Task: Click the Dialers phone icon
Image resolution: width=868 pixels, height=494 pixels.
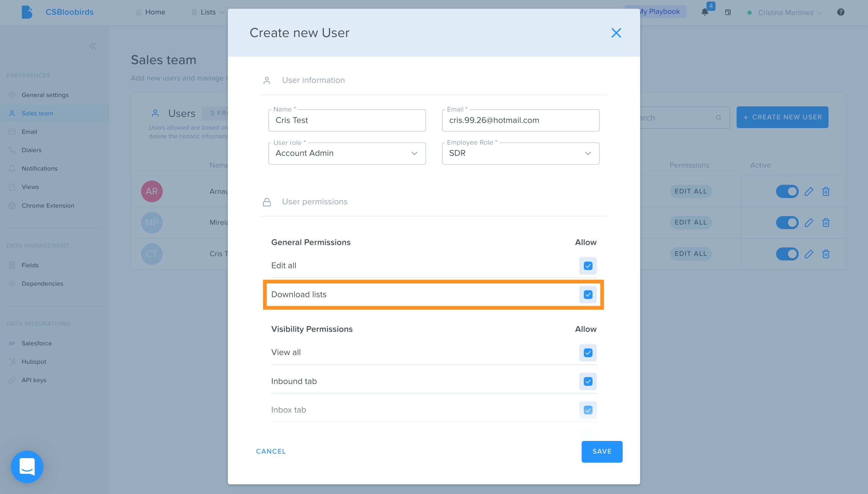Action: click(x=12, y=150)
